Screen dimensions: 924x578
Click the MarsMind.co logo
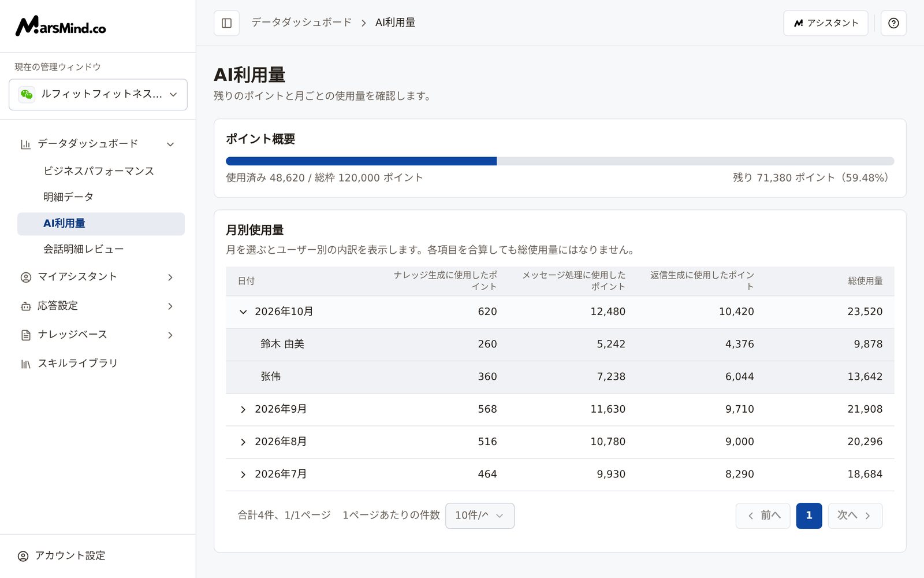(x=61, y=26)
